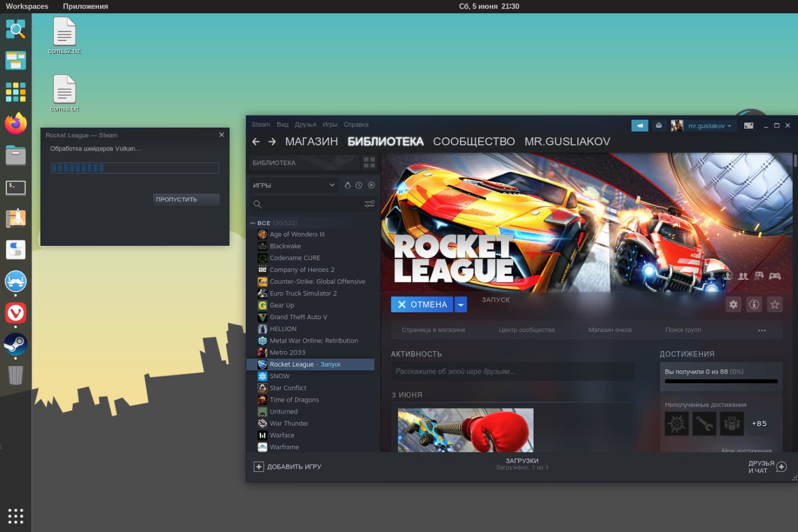
Task: Open ЗАГРУЗКИ downloads status
Action: coord(522,464)
